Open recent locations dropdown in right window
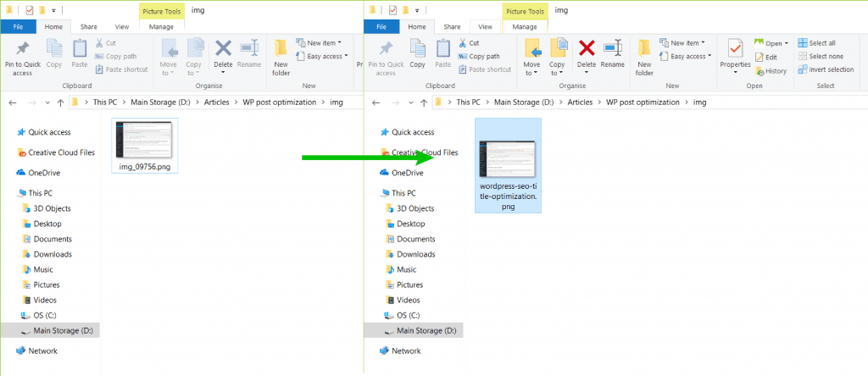 [410, 102]
